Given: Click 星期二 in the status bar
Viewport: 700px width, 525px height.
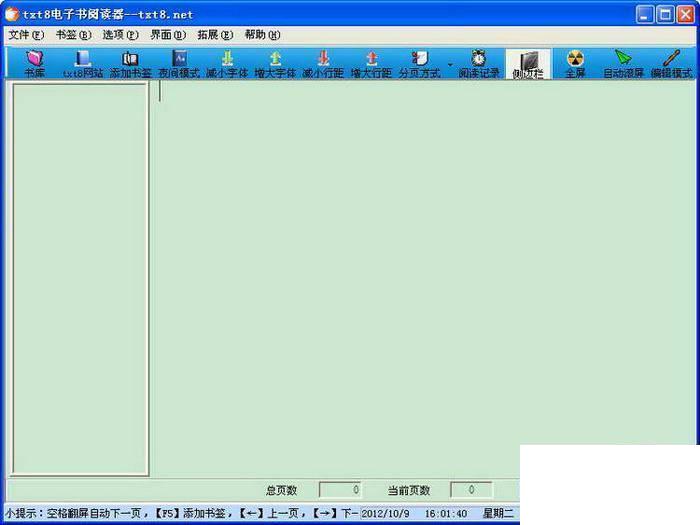Looking at the screenshot, I should pyautogui.click(x=498, y=514).
